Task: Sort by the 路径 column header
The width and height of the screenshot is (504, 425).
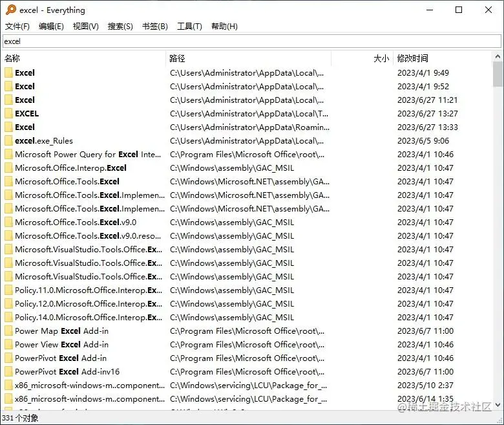Action: point(248,58)
